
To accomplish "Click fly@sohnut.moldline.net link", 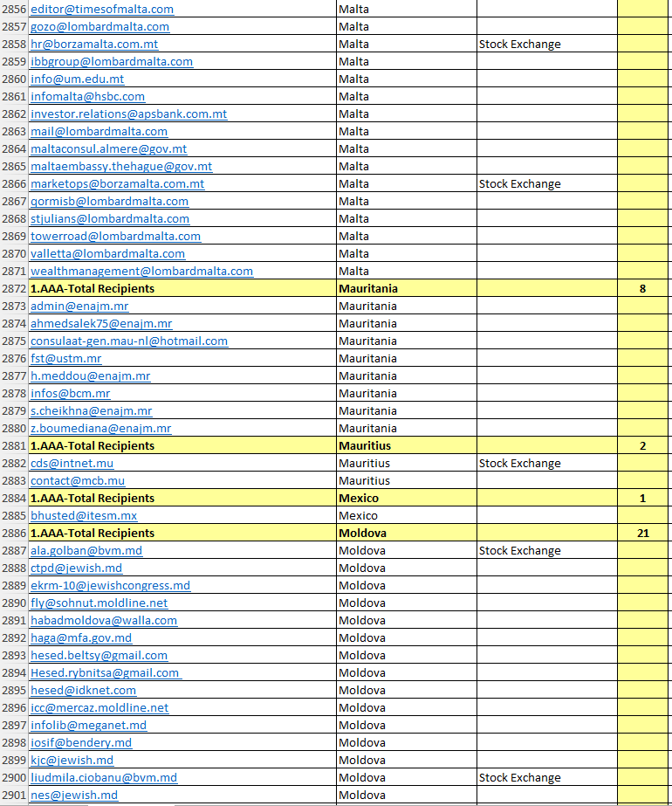I will pyautogui.click(x=99, y=603).
